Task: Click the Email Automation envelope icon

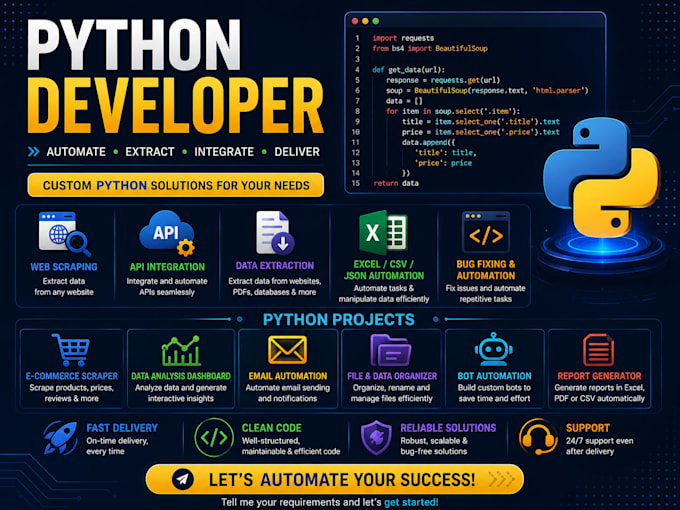Action: 287,350
